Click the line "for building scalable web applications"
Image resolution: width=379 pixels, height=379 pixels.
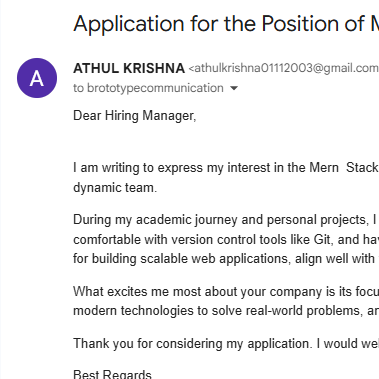(226, 259)
